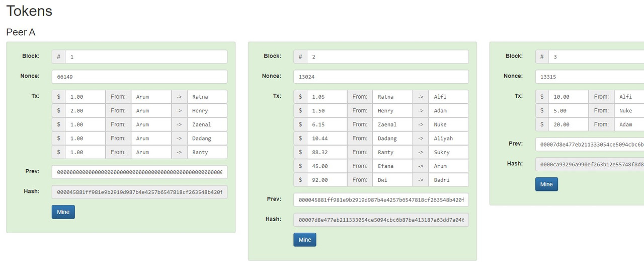Select sender field Adam in block 3

click(x=629, y=124)
